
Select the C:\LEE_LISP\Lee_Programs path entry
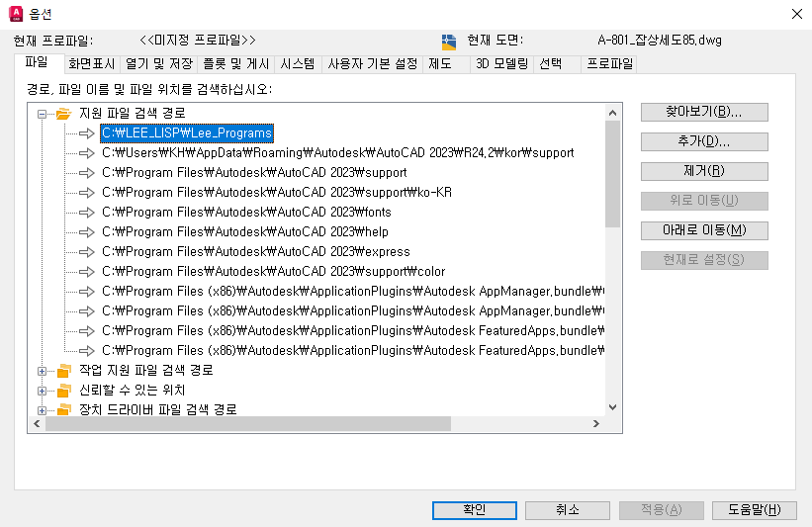pyautogui.click(x=186, y=133)
